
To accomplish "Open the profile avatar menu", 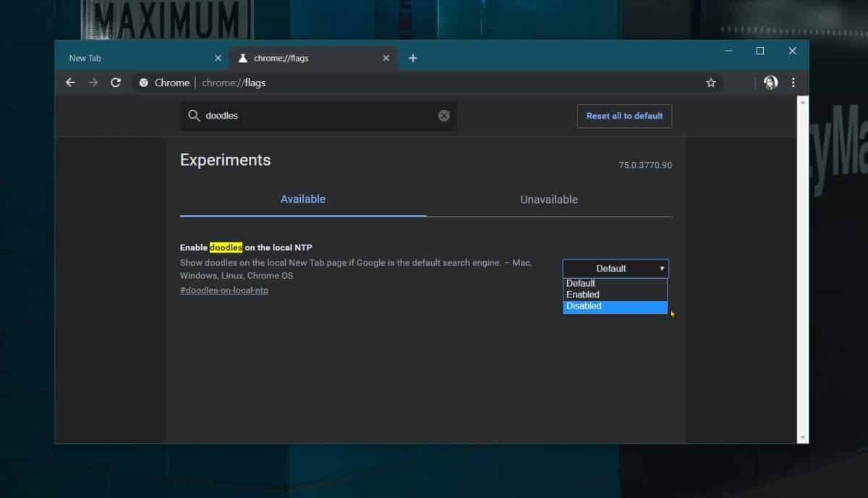I will (x=770, y=83).
